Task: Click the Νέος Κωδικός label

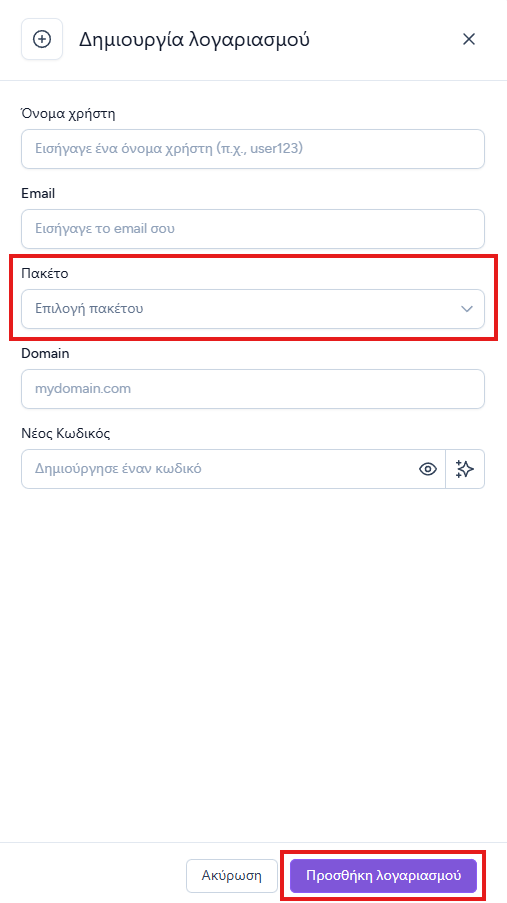Action: [66, 433]
